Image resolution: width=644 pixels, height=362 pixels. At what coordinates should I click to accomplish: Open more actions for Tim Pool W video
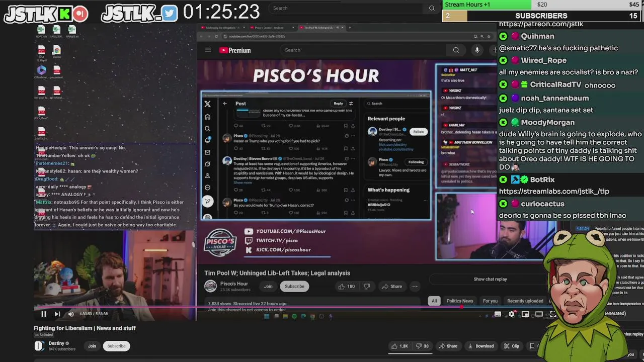415,287
